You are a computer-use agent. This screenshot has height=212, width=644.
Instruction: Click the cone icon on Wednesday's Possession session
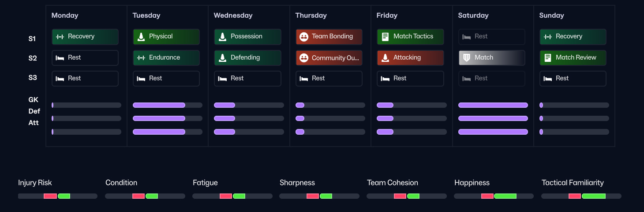pos(222,37)
